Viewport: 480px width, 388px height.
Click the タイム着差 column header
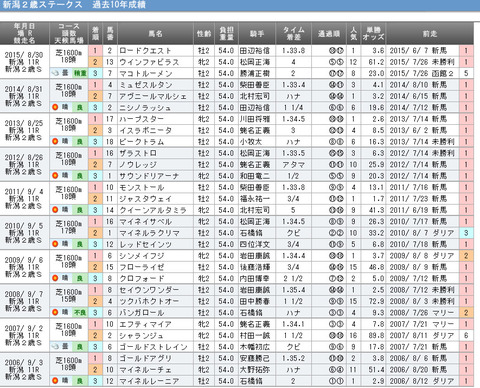click(293, 34)
